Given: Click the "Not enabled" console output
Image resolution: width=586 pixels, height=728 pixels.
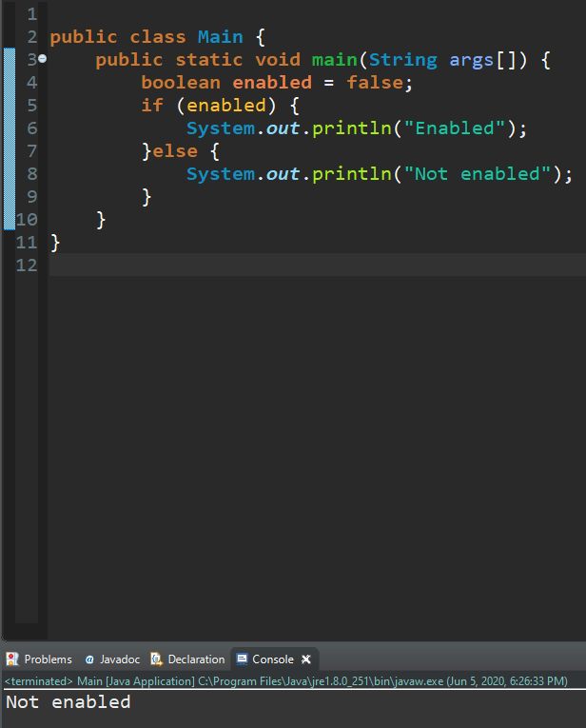Looking at the screenshot, I should (68, 702).
